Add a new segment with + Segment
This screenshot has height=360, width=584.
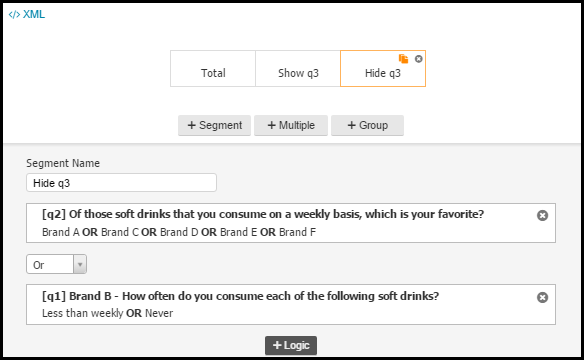(215, 125)
